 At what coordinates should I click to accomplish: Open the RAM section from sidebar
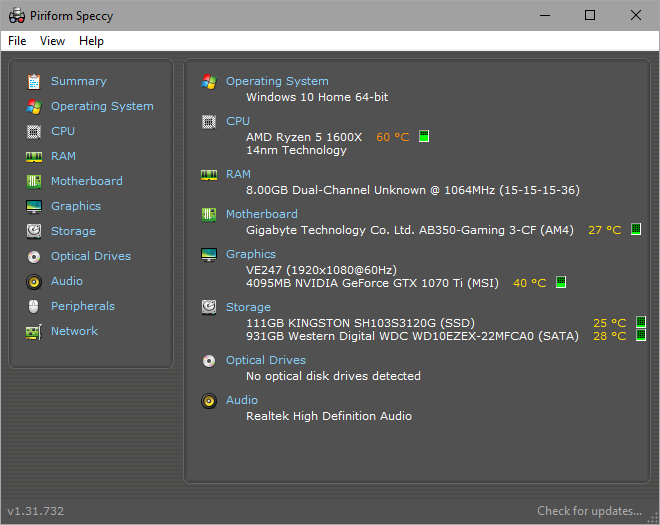[x=63, y=156]
